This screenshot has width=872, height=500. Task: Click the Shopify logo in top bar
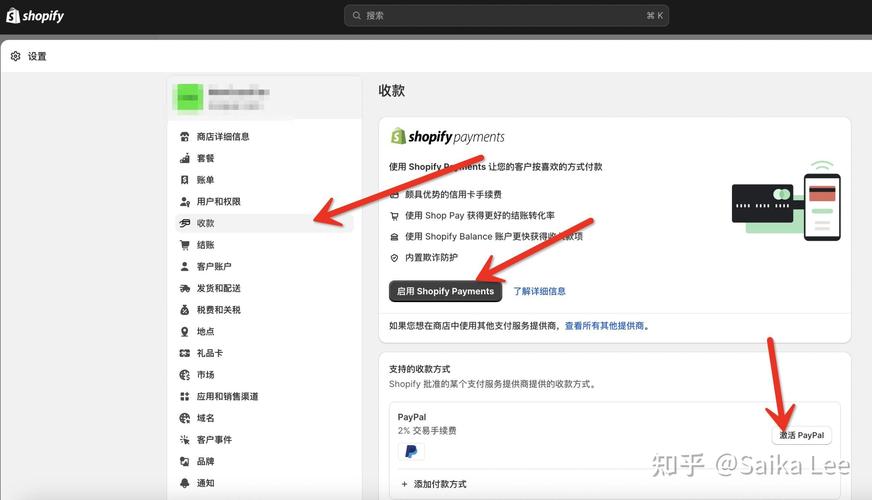coord(34,16)
